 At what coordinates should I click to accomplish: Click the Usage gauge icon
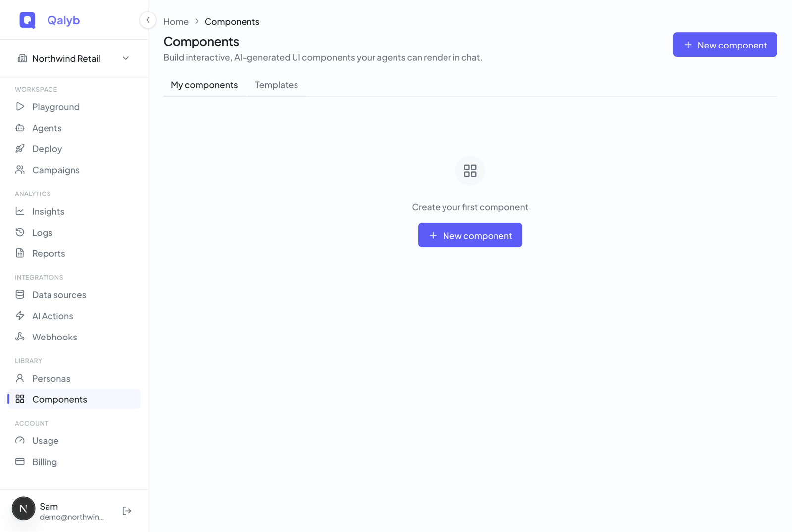click(x=20, y=441)
